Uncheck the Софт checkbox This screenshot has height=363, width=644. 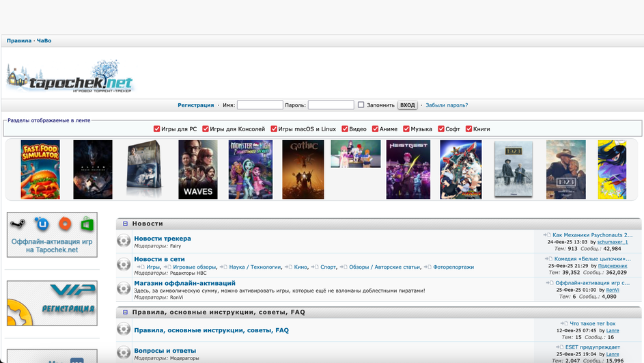point(441,129)
